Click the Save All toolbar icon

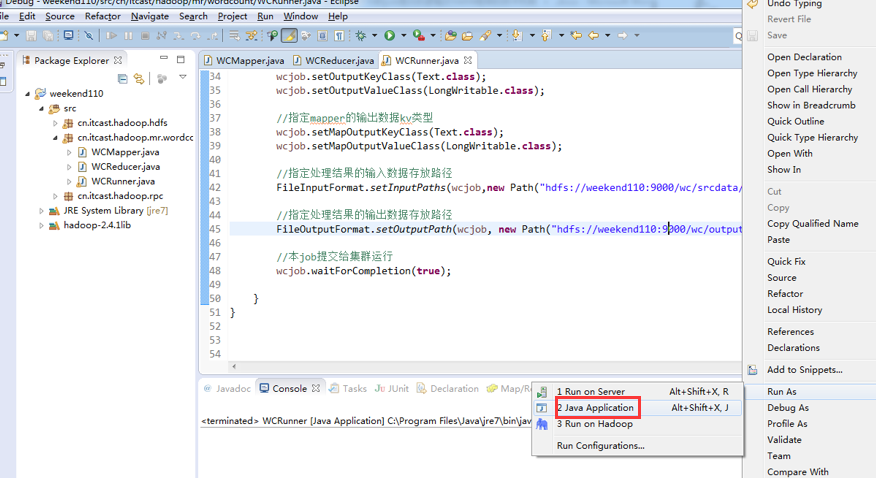coord(48,36)
